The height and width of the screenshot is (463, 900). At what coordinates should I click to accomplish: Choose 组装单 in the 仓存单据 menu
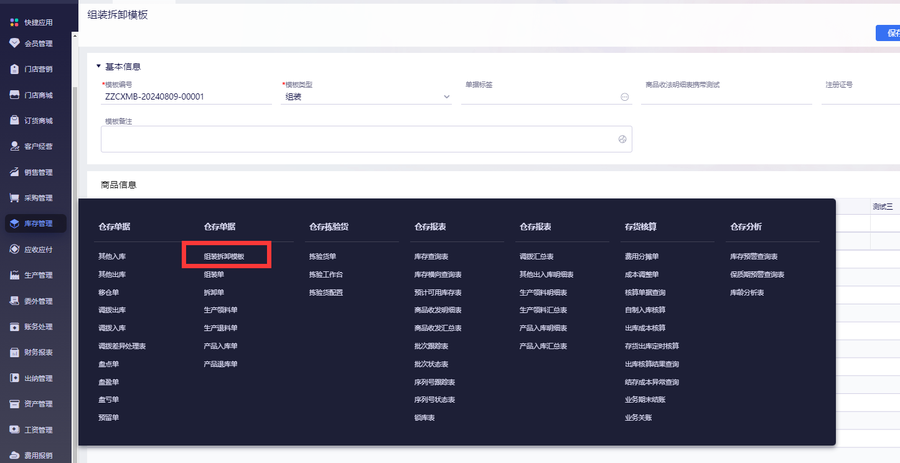click(x=214, y=275)
